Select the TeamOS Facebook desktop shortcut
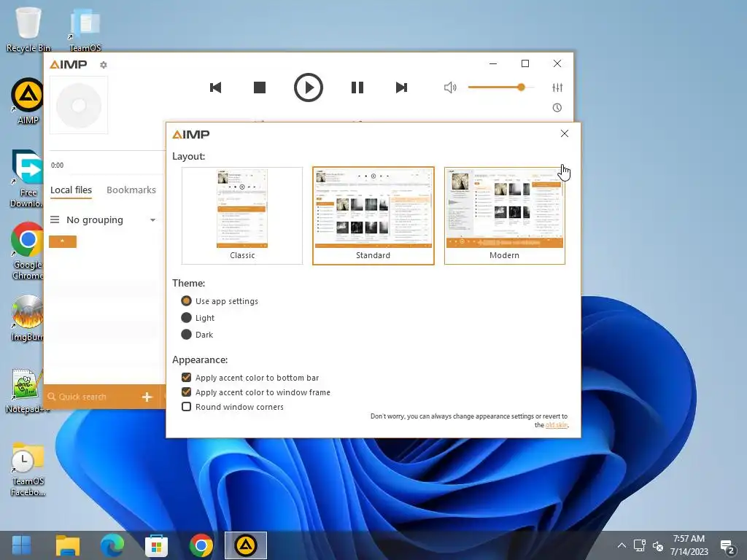Screen dimensions: 747x560 28,469
